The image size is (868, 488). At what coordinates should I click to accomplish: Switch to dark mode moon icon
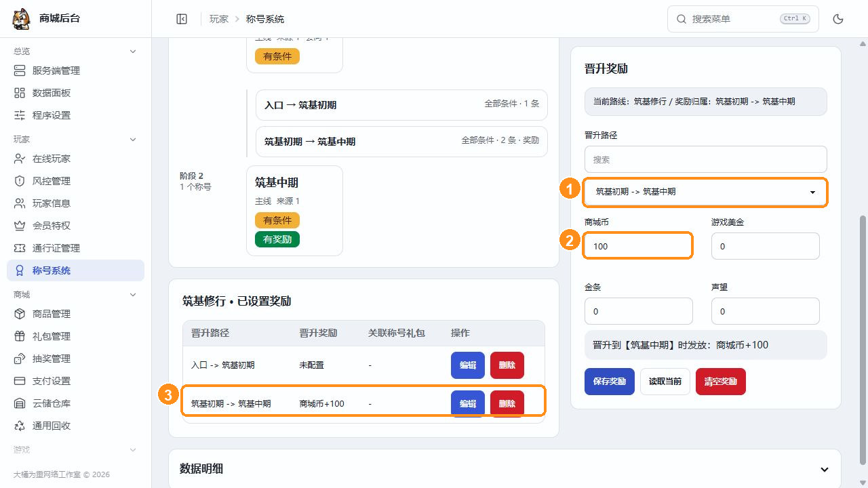(x=838, y=19)
